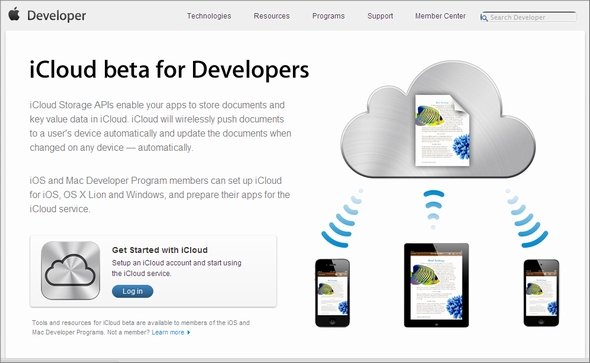
Task: Click the wireless waves above the iPad
Action: point(433,209)
